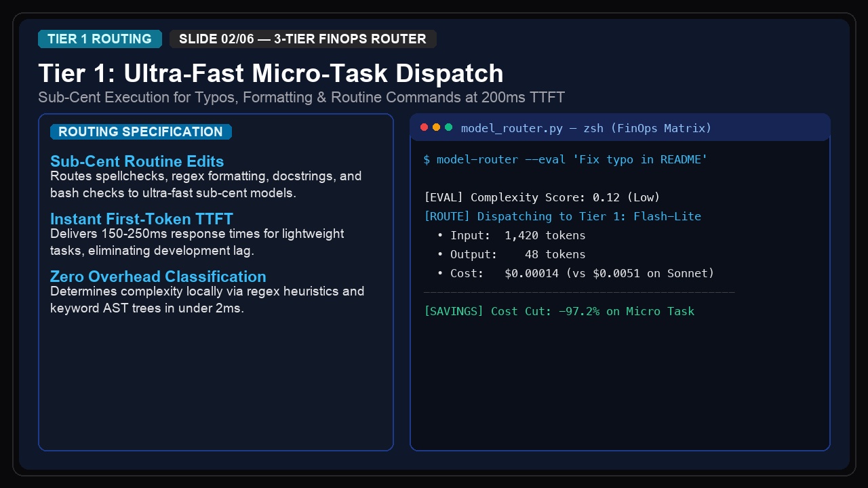Click the "Cost: $0.00014 (vs $0.0051 on Sonnet)" bullet

pyautogui.click(x=576, y=273)
